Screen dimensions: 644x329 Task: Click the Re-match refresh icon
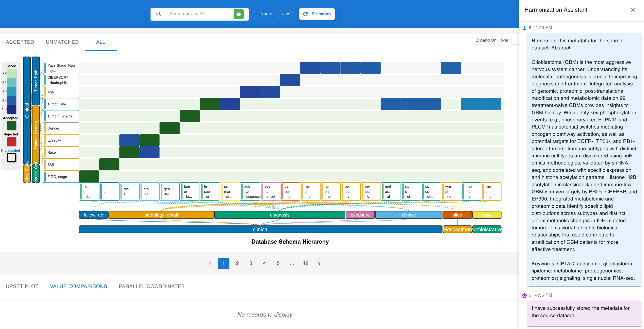click(305, 14)
